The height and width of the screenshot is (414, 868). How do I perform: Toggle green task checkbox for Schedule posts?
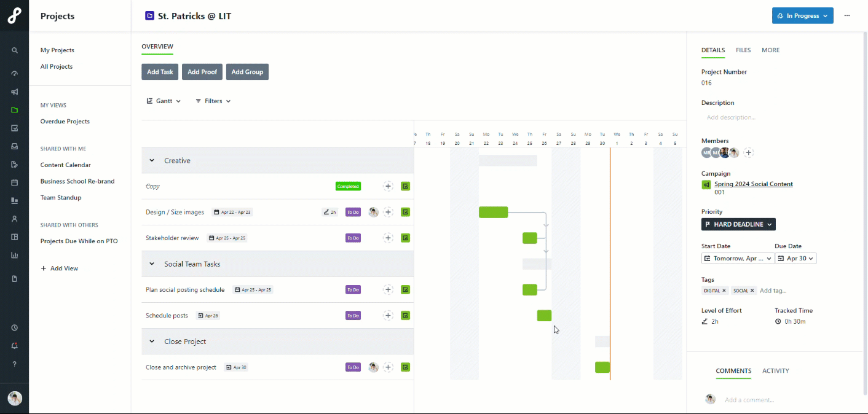[x=405, y=316]
